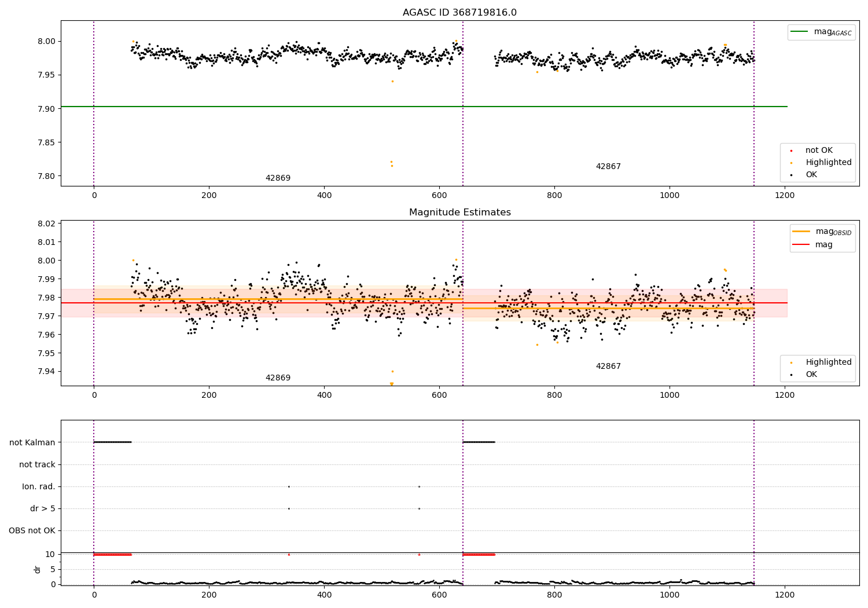Viewport: 868px width, 608px height.
Task: Click the 'not Kalman' row label
Action: tap(32, 443)
